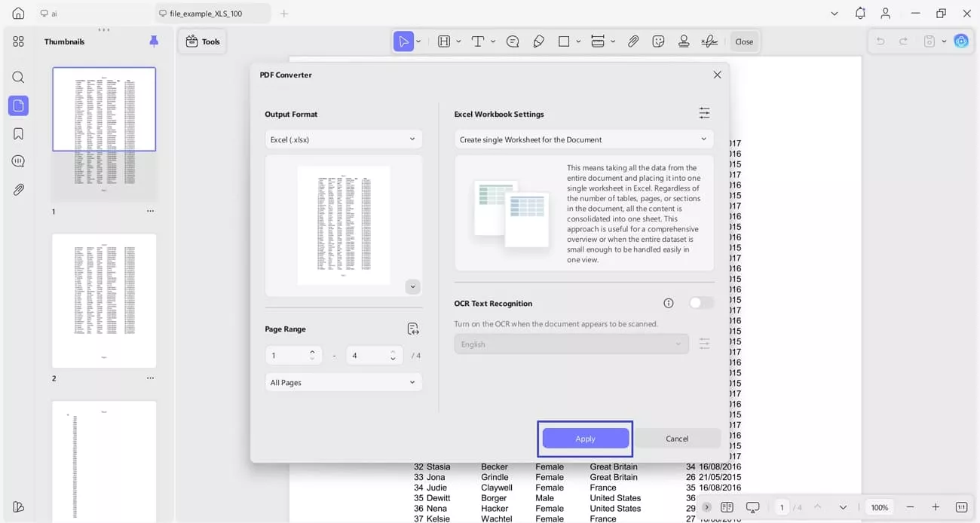Enable OCR Text Recognition
Image resolution: width=980 pixels, height=523 pixels.
[x=700, y=302]
